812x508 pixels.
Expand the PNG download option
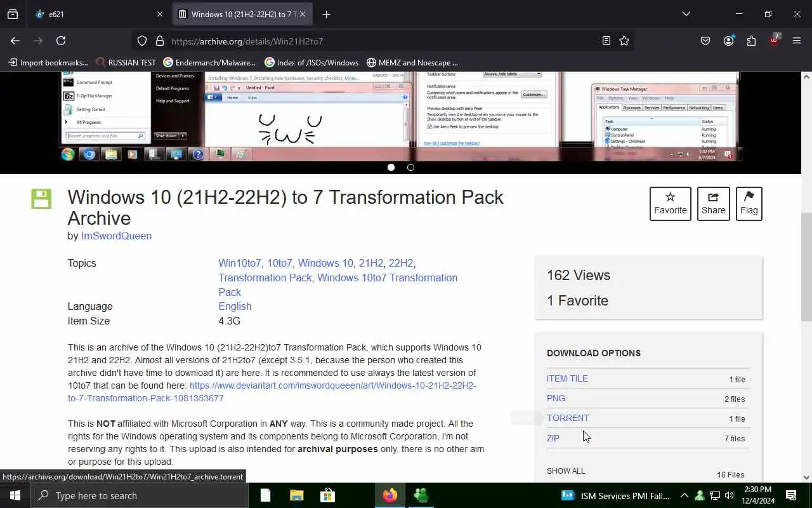point(556,398)
